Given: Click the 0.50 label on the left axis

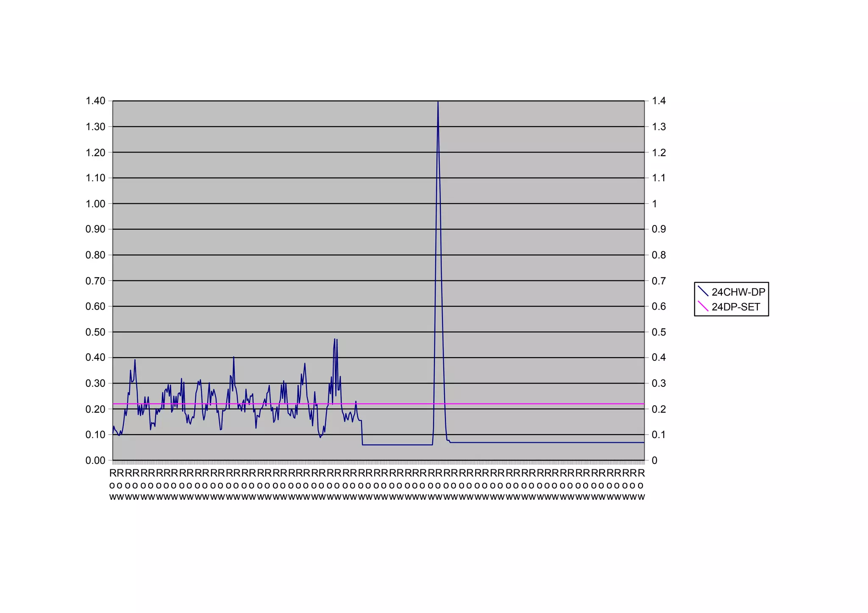Looking at the screenshot, I should pyautogui.click(x=95, y=332).
